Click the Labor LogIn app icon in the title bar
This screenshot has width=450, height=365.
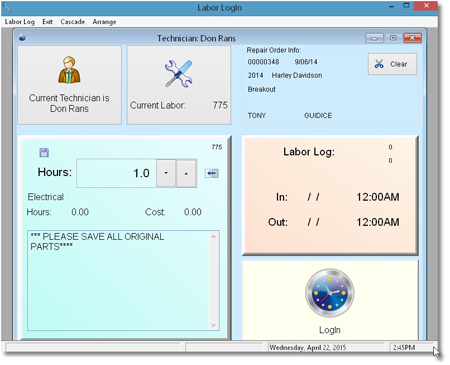tap(7, 7)
